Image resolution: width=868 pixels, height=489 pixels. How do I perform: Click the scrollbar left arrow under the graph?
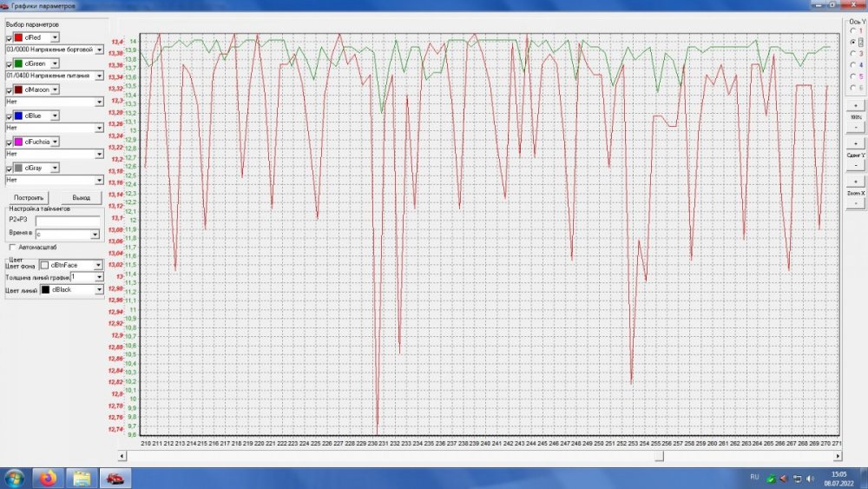coord(122,456)
